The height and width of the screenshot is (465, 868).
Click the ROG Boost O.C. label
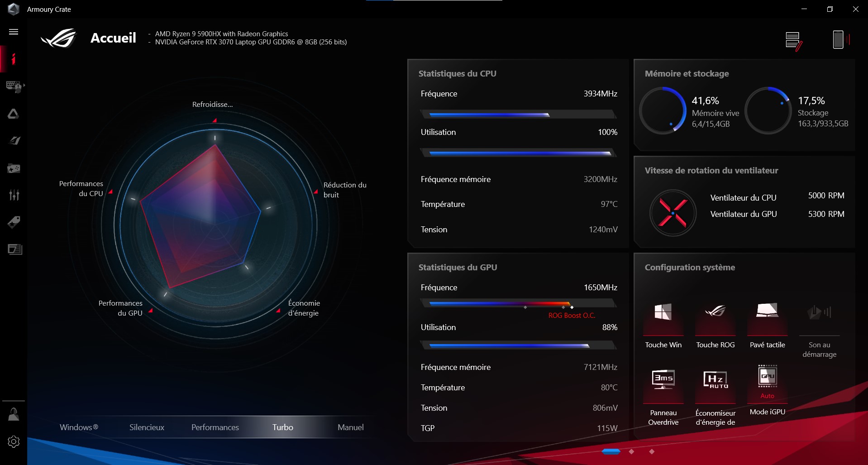(x=572, y=315)
